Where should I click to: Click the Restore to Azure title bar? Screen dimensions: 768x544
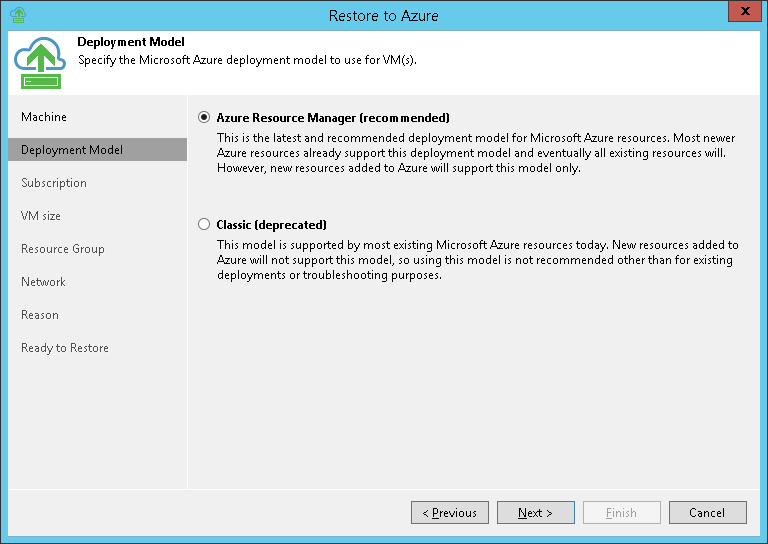coord(384,15)
